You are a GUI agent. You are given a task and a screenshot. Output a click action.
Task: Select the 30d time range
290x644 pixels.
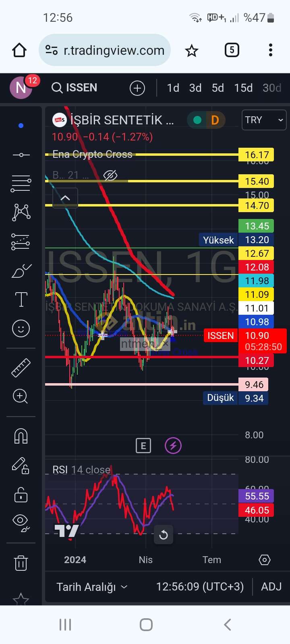point(272,88)
